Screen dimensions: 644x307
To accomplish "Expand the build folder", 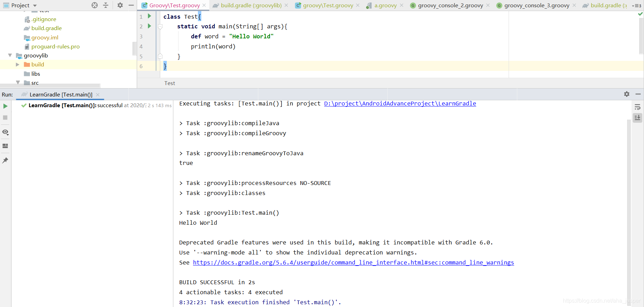I will tap(18, 64).
